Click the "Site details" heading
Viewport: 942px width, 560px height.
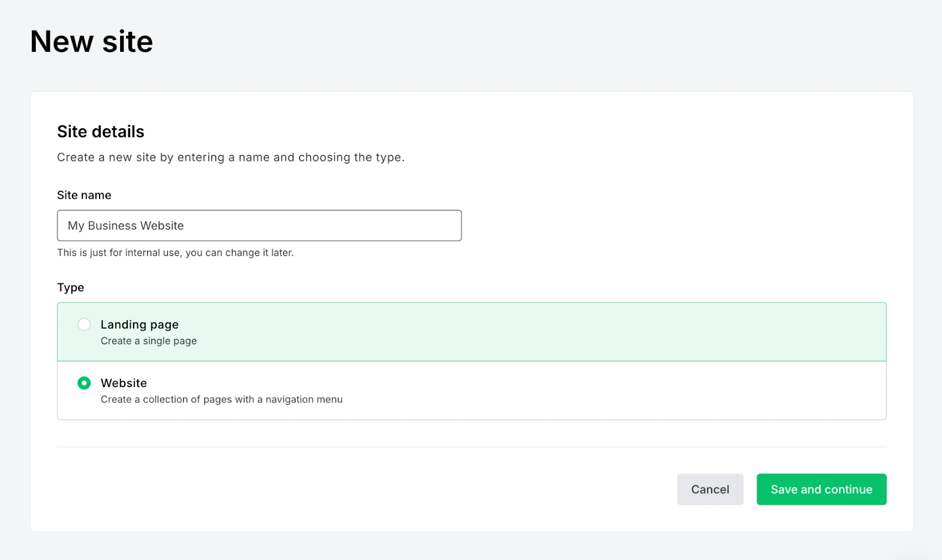101,132
